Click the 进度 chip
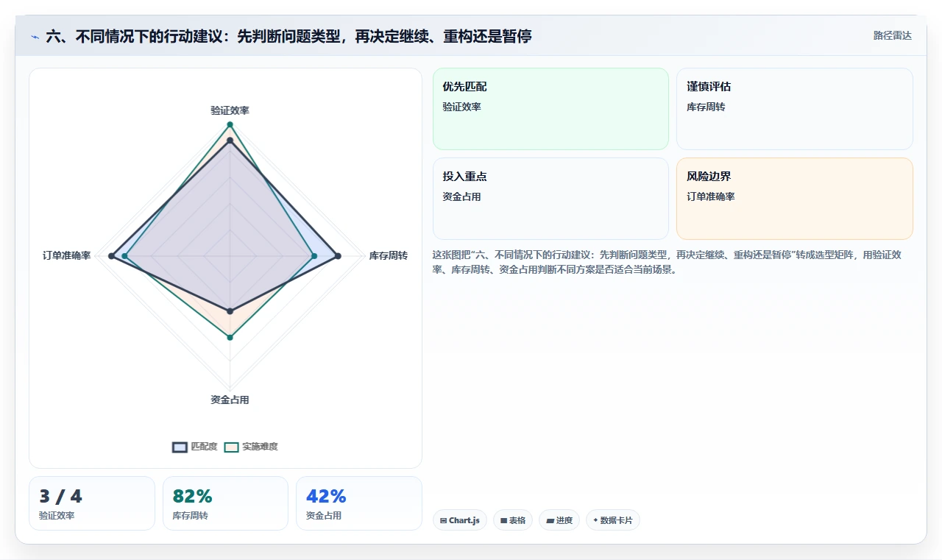This screenshot has width=942, height=560. point(559,520)
